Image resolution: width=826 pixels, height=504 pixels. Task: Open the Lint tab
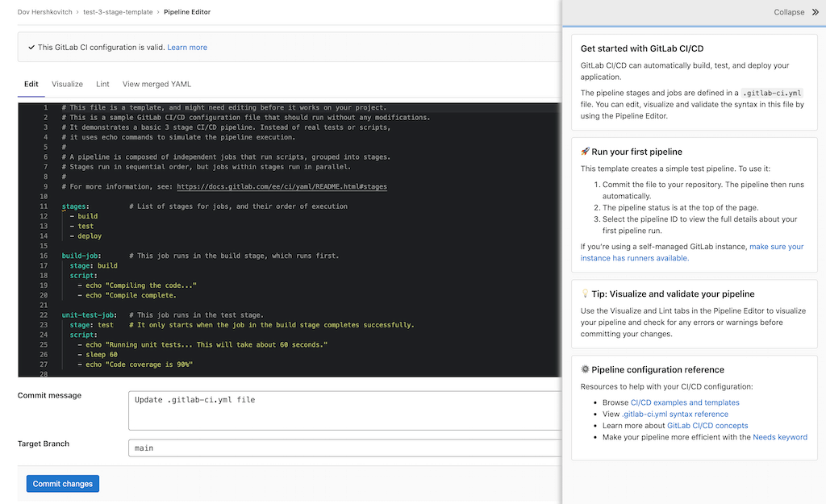tap(102, 84)
